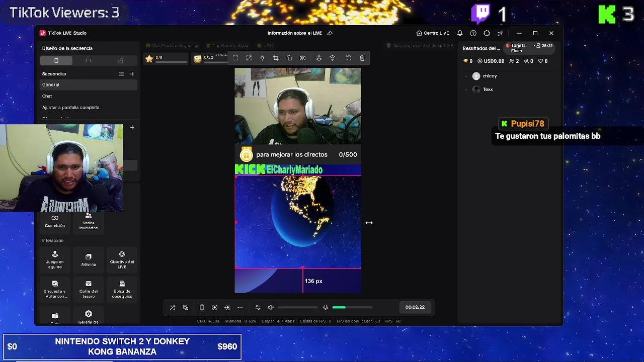Open the media music icon in bottom bar
644x362 pixels.
click(x=186, y=307)
